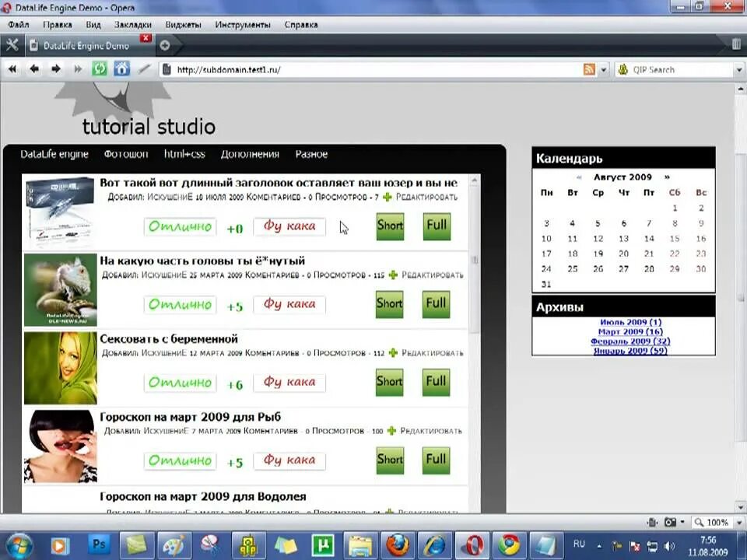Open a new tab with plus icon
747x560 pixels.
click(x=165, y=45)
